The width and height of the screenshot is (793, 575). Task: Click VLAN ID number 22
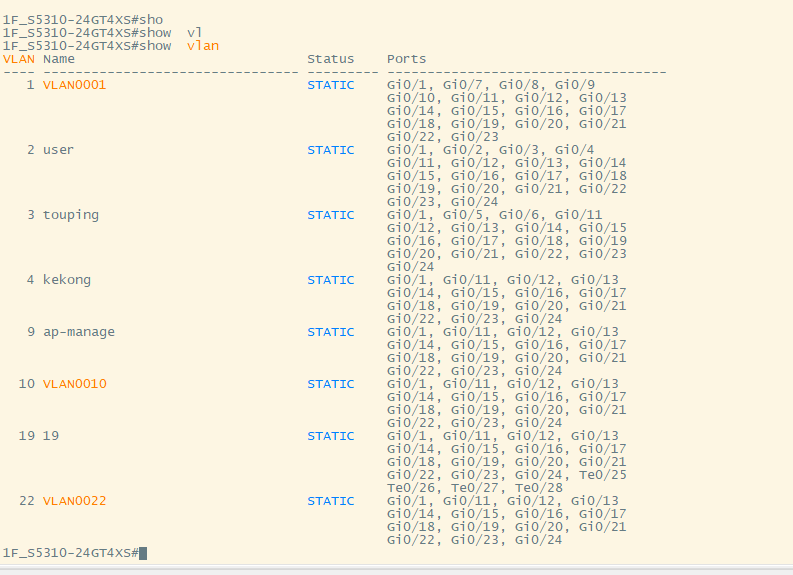click(27, 501)
